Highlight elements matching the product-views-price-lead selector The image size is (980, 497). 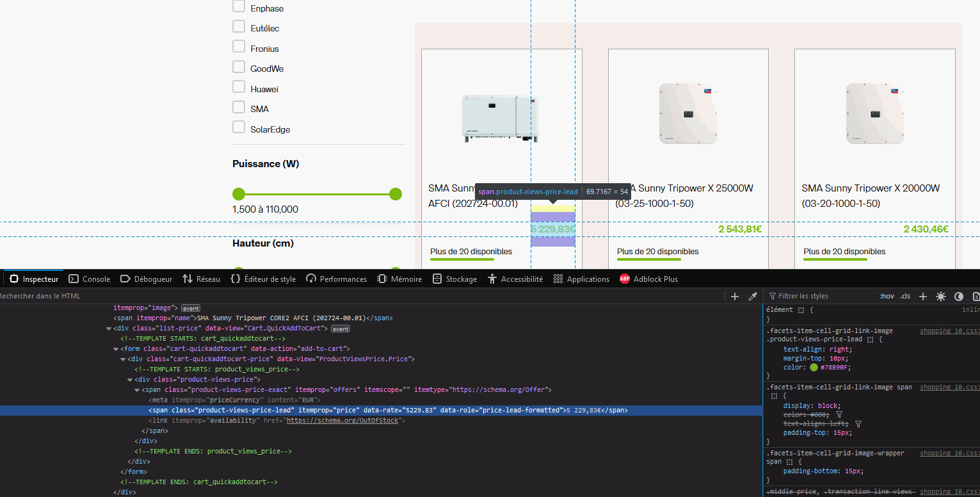click(x=869, y=339)
